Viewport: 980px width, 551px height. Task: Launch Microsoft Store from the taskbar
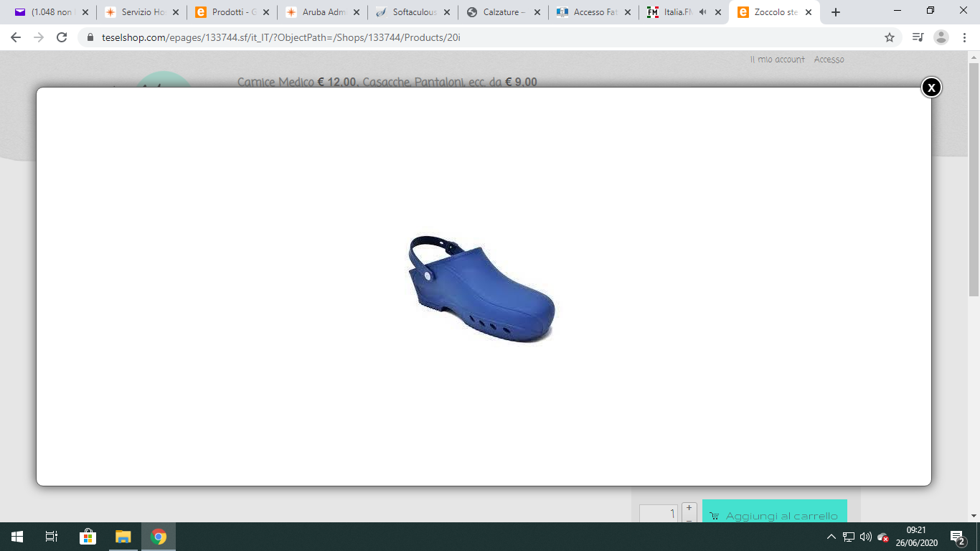point(88,537)
